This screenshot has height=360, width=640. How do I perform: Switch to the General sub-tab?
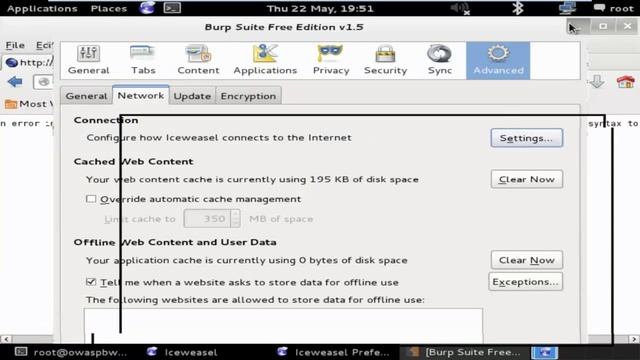click(86, 96)
